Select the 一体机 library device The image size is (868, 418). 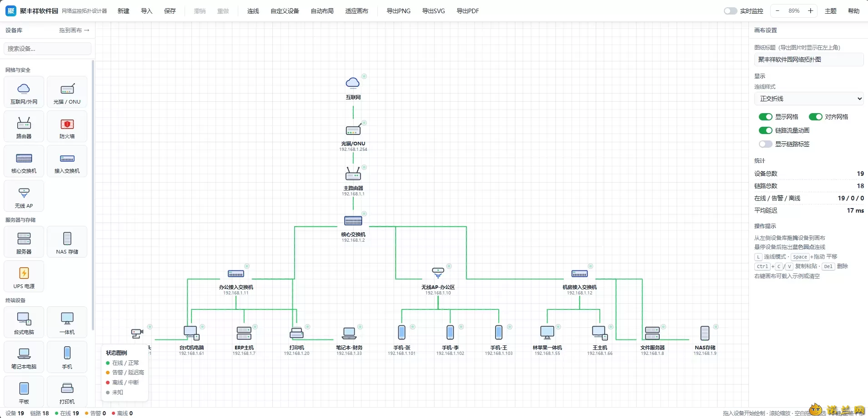click(x=67, y=322)
